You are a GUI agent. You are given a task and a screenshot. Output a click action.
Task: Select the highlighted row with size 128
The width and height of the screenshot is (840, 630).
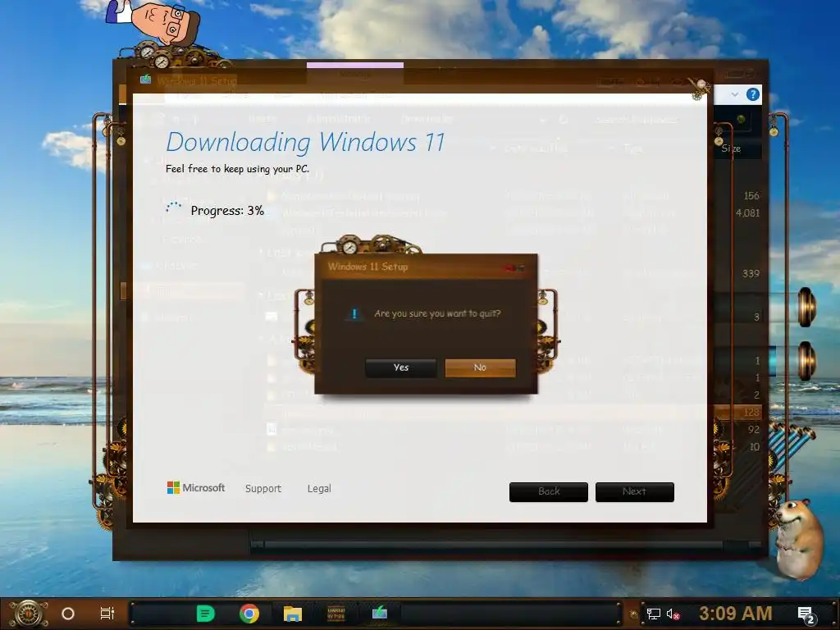coord(737,412)
